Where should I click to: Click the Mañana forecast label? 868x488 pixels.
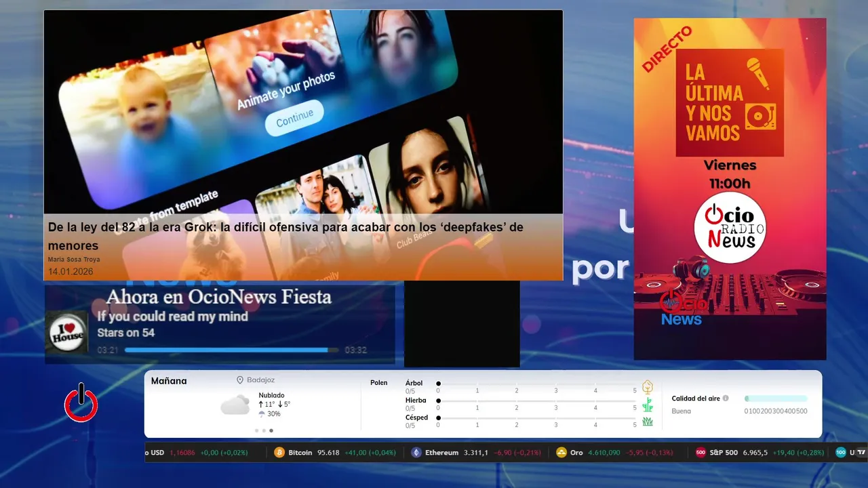[169, 381]
